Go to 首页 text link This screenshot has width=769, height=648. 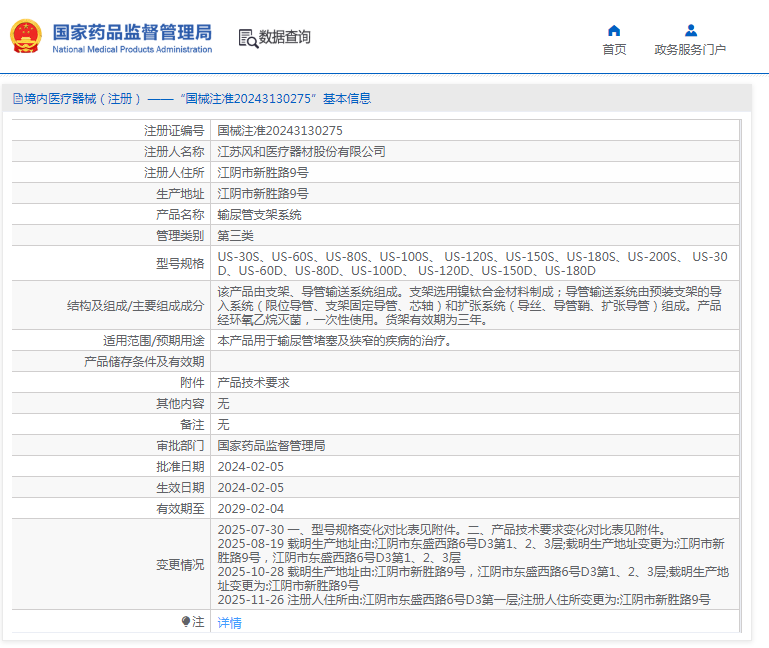pyautogui.click(x=614, y=50)
